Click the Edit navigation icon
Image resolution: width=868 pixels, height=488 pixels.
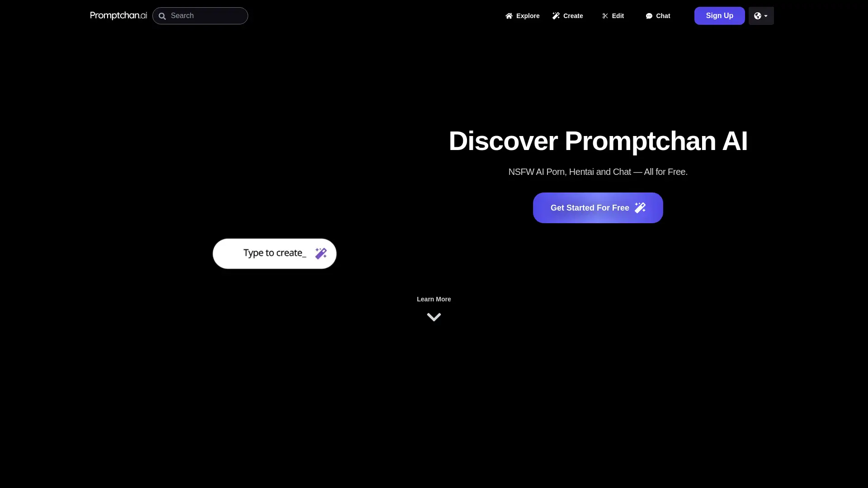pyautogui.click(x=605, y=15)
